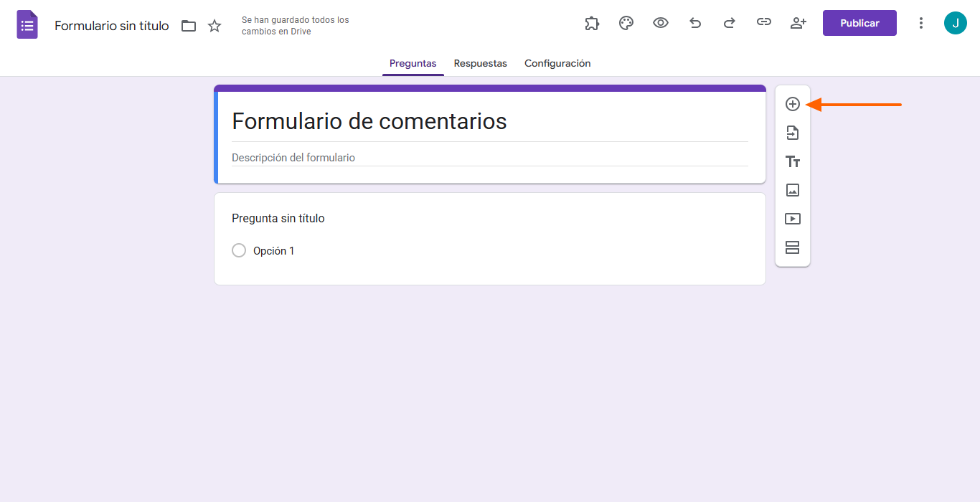Add a title and description block
This screenshot has width=980, height=502.
pyautogui.click(x=793, y=161)
